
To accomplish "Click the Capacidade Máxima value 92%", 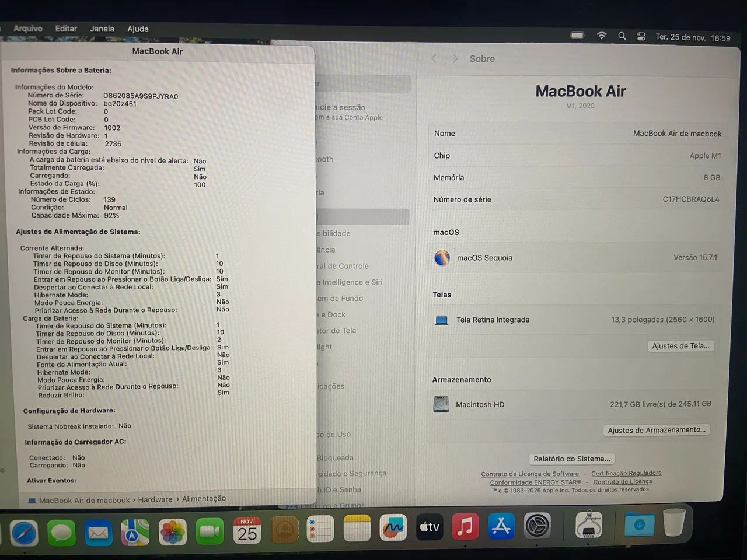I will (x=111, y=215).
